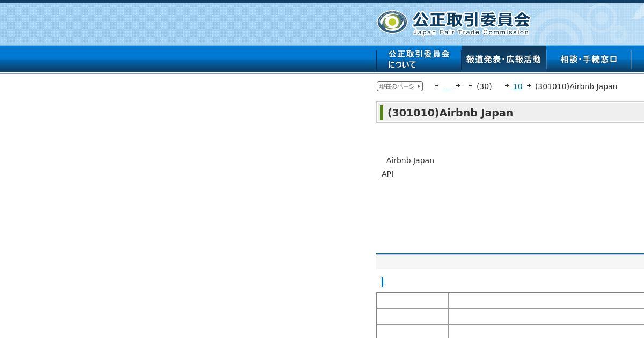
Task: Click the underlined blank breadcrumb link
Action: (x=447, y=86)
